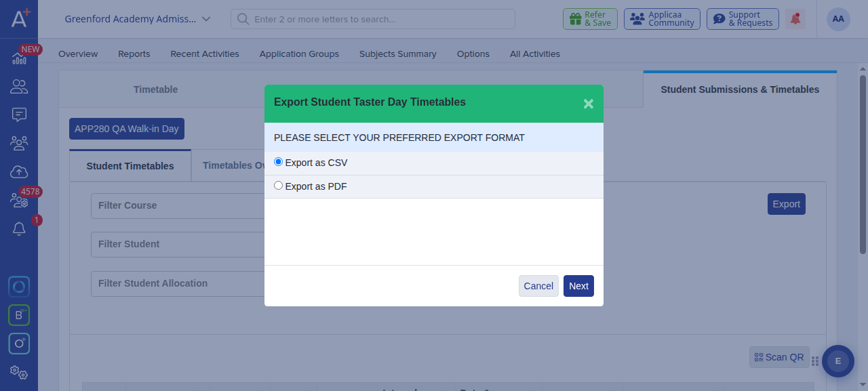Click the search input field at the top
This screenshot has height=391, width=868.
tap(373, 19)
